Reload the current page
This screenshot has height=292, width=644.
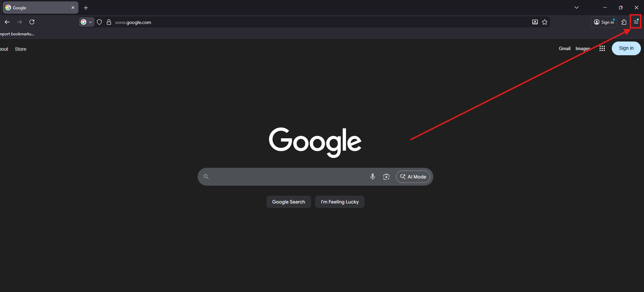point(32,22)
